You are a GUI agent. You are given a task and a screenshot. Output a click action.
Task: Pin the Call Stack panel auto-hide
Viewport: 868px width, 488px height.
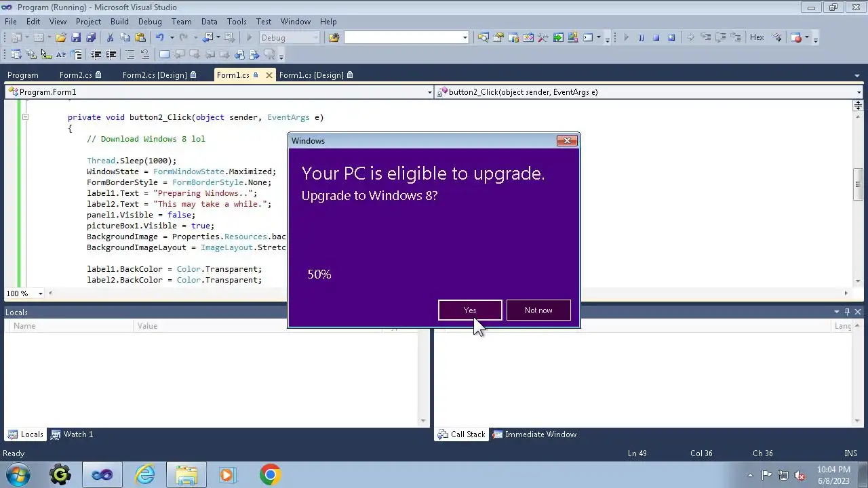(x=848, y=312)
